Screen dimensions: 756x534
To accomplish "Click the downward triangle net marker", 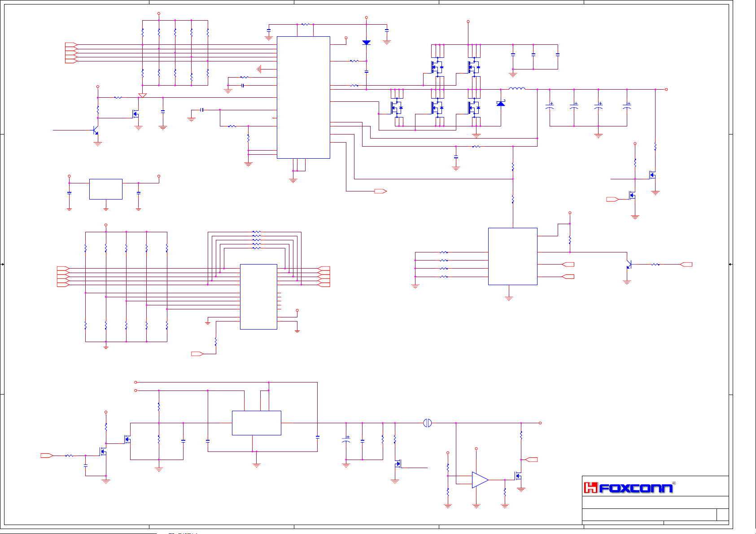I will tap(142, 95).
